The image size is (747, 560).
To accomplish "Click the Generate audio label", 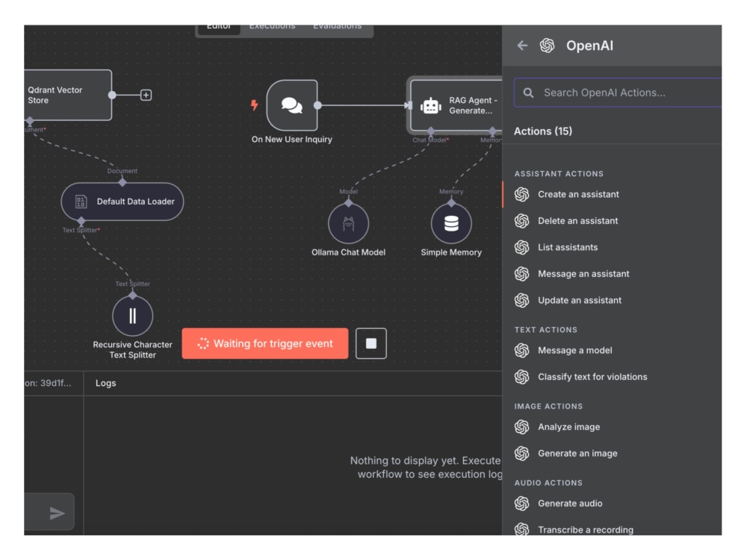I will pos(570,503).
